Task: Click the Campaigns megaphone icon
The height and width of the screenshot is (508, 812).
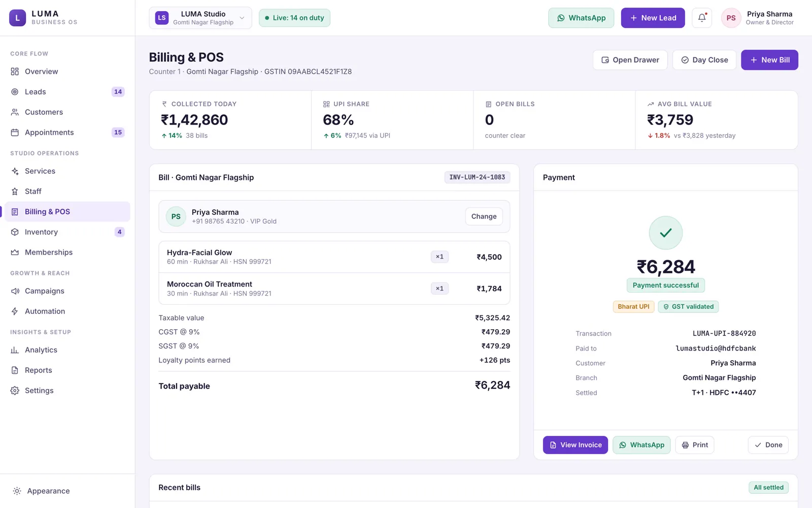Action: click(x=15, y=291)
